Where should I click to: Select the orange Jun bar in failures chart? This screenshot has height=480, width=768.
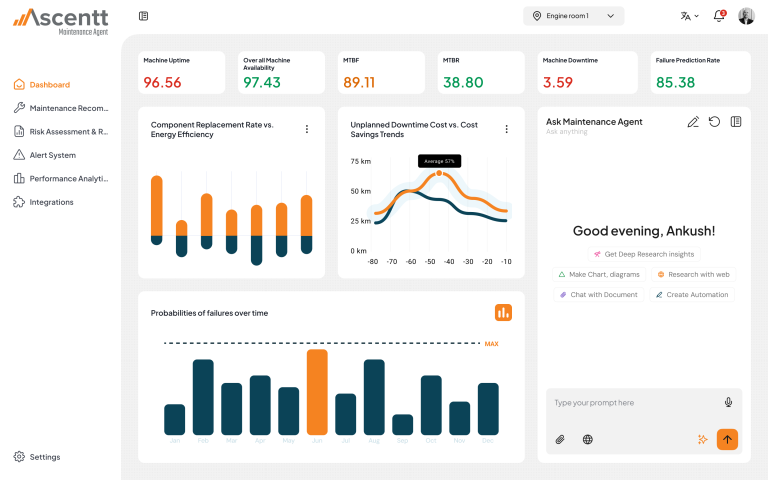(317, 392)
